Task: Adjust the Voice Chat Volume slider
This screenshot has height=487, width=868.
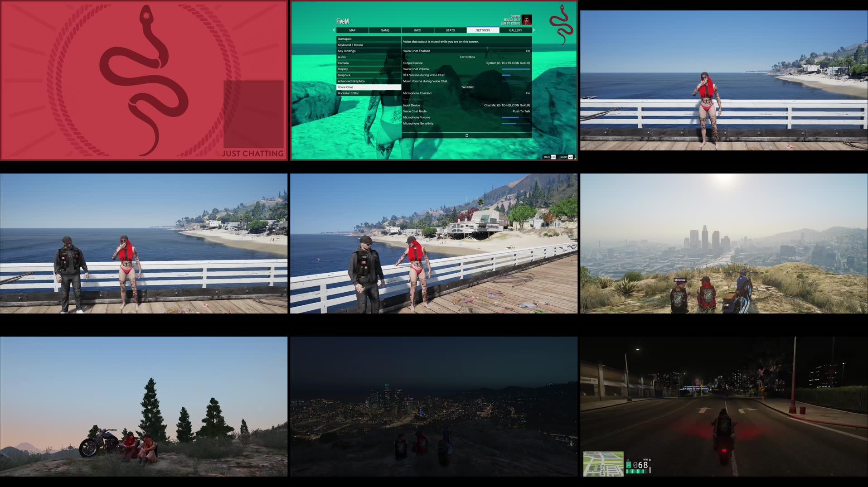Action: click(516, 69)
